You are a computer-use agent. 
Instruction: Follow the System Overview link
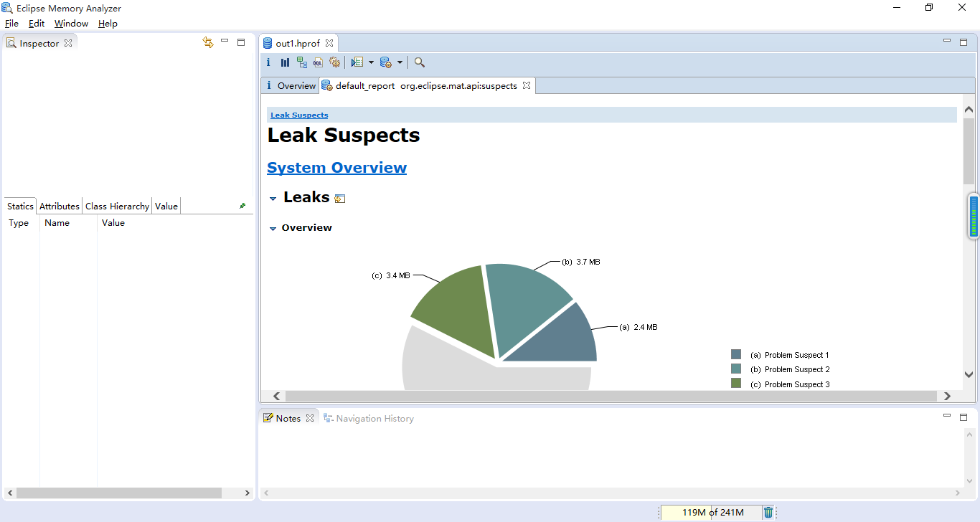336,168
